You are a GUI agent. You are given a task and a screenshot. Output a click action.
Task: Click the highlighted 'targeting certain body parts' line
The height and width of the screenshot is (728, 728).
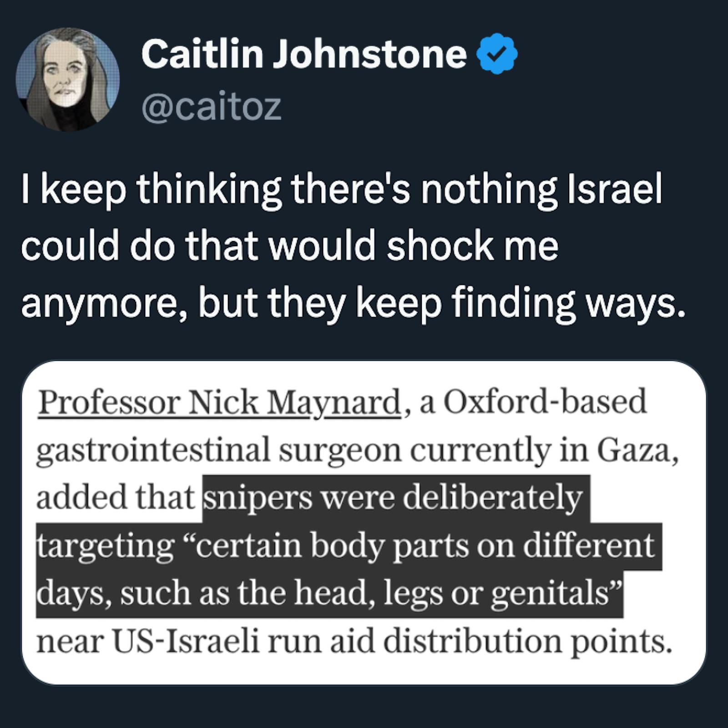349,546
